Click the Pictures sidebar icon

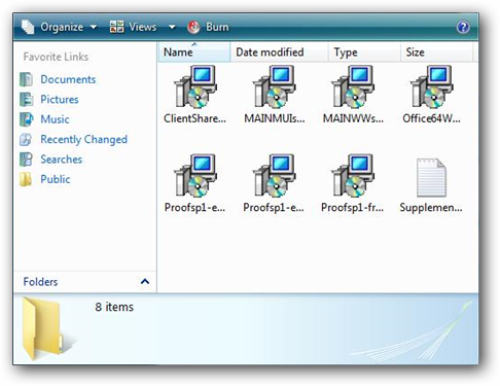pyautogui.click(x=26, y=99)
